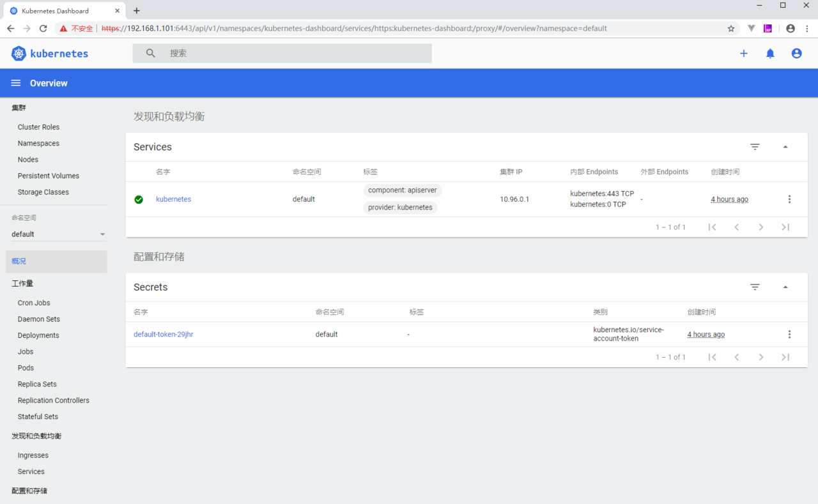Click the 搜索 search field
Image resolution: width=818 pixels, height=504 pixels.
tap(282, 54)
